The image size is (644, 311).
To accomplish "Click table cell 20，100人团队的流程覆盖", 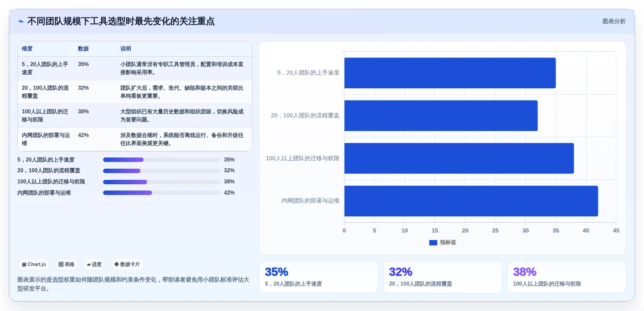I will coord(46,92).
